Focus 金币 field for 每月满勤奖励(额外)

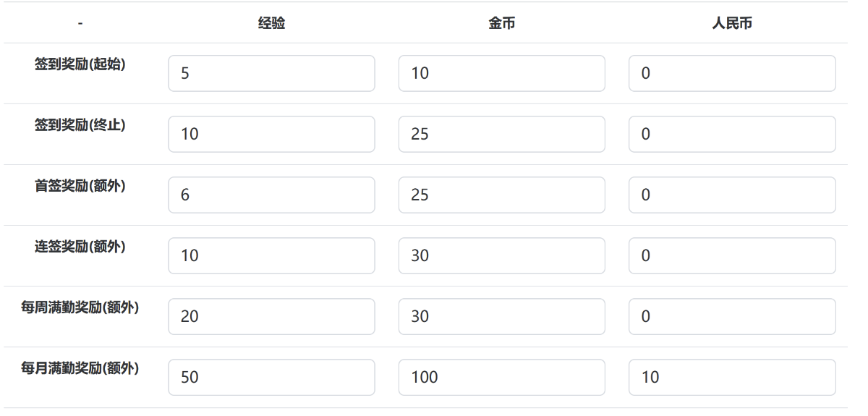pos(501,377)
